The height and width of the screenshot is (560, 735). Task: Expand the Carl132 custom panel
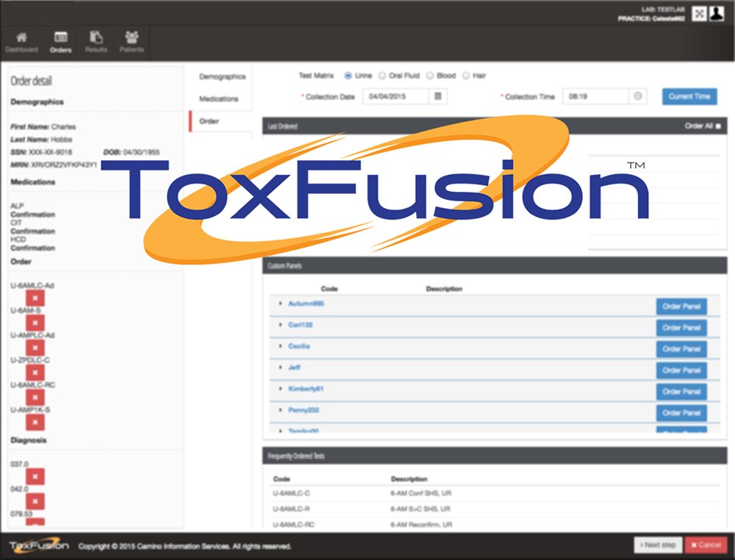pos(280,324)
